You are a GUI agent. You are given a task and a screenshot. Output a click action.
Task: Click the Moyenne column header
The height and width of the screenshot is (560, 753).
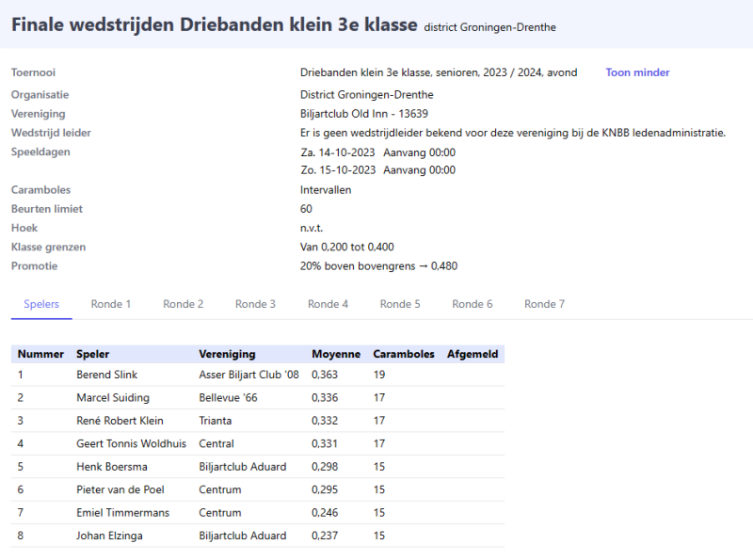pyautogui.click(x=336, y=355)
